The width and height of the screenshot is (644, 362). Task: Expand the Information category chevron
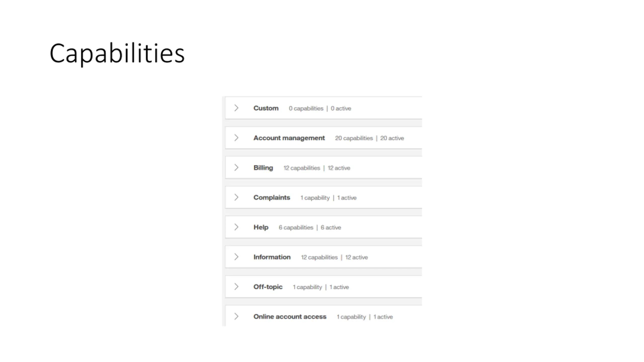236,257
